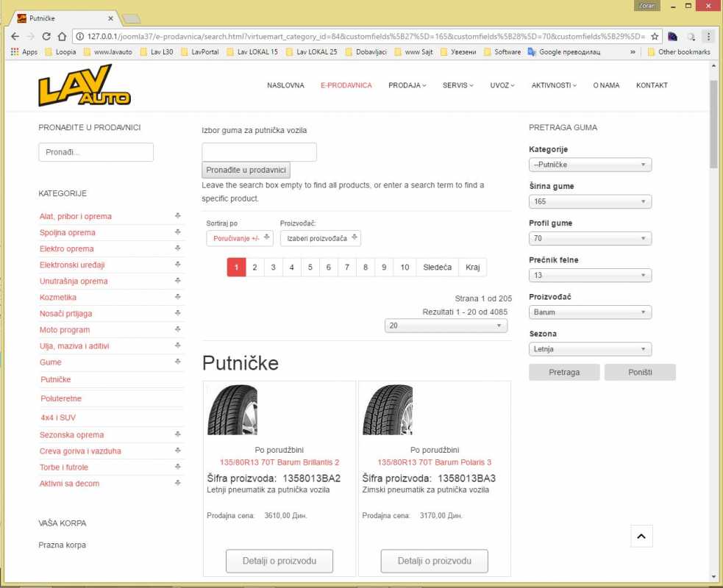Open the AKTIVNOSTI menu
723x588 pixels.
[x=554, y=85]
